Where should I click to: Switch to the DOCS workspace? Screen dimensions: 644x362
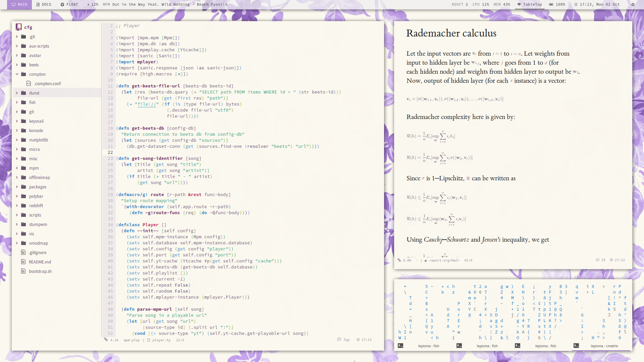pyautogui.click(x=44, y=4)
